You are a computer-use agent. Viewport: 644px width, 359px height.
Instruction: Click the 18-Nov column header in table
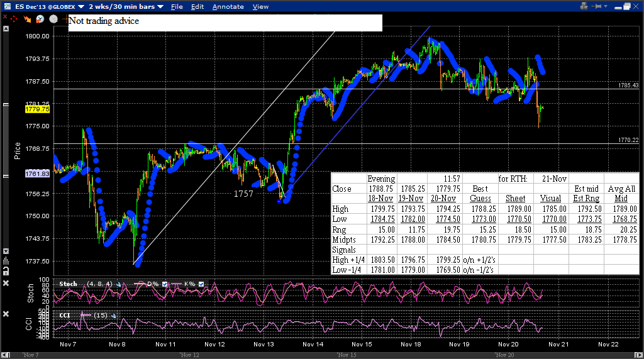click(x=380, y=199)
